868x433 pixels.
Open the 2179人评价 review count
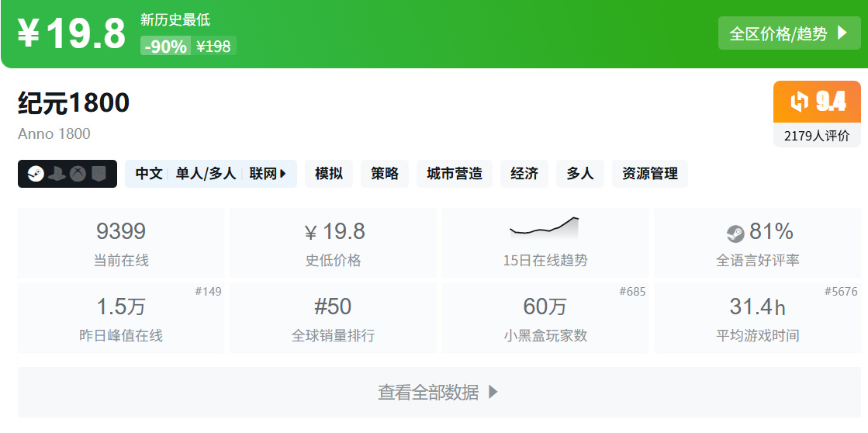(x=817, y=136)
